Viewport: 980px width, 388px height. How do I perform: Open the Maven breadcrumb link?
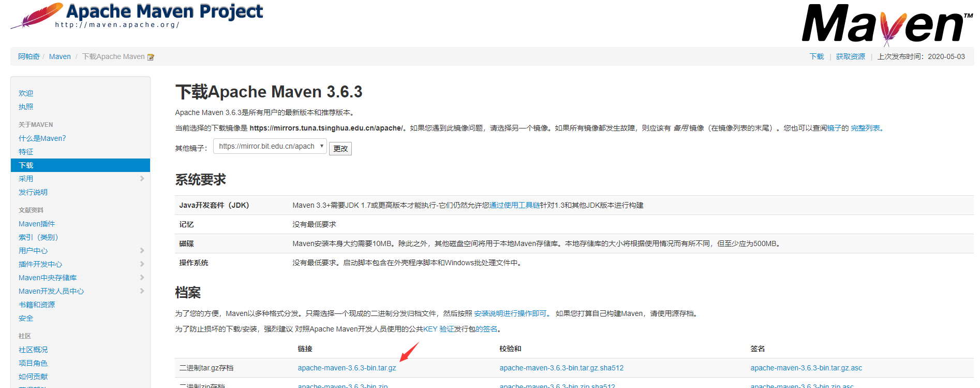pos(60,56)
